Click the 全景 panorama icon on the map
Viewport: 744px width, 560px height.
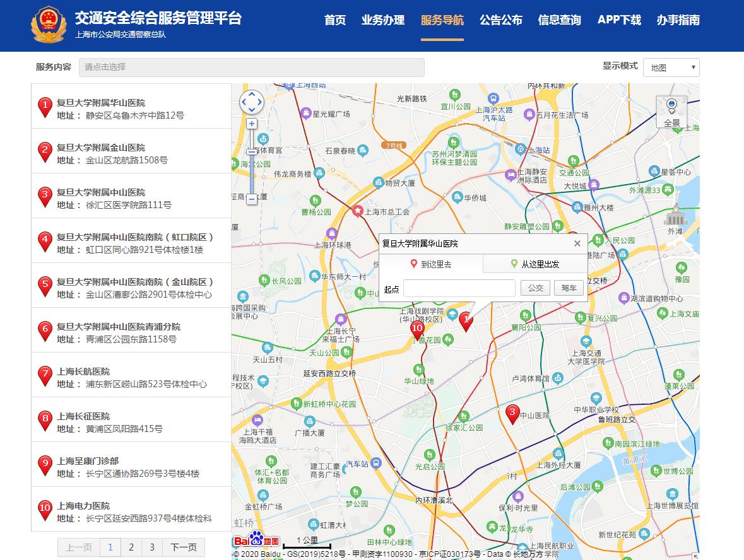(671, 104)
